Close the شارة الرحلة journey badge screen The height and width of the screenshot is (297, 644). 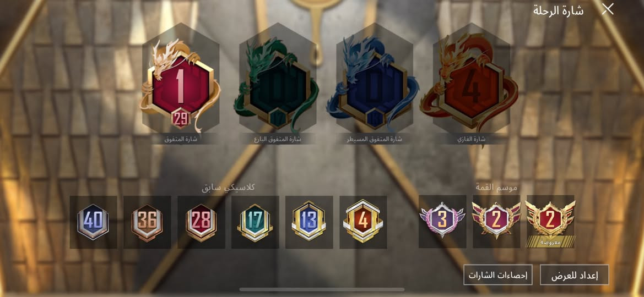coord(608,9)
